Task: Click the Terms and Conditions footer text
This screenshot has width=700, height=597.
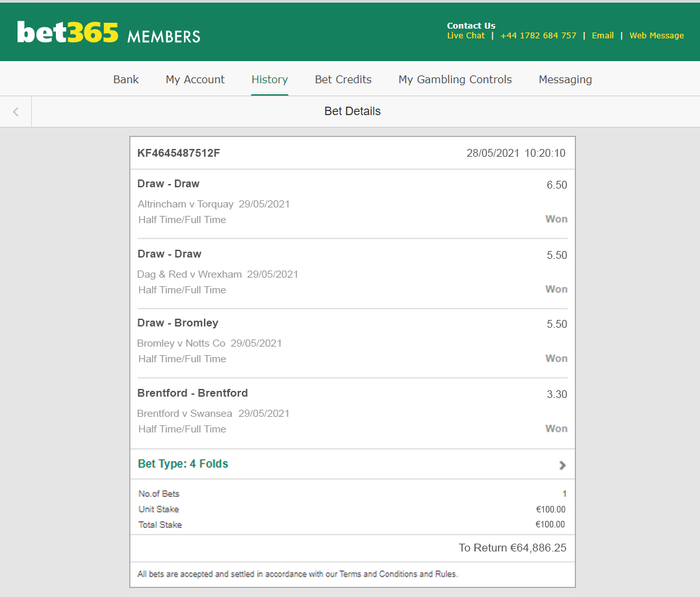Action: point(297,574)
